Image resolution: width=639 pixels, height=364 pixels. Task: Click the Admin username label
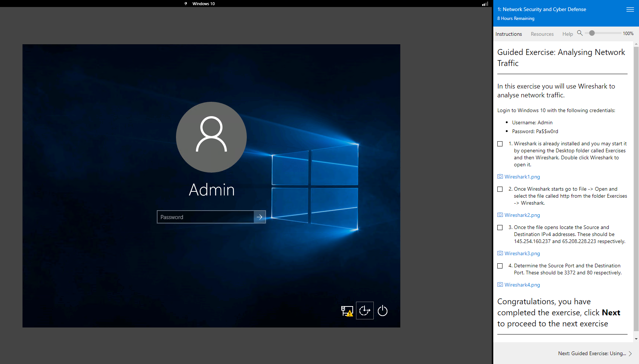pos(212,190)
